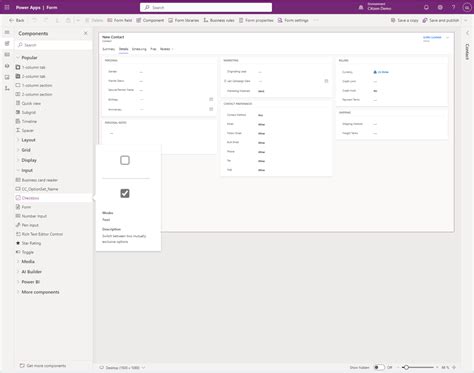Click Get more components link
This screenshot has width=474, height=373.
coord(43,366)
